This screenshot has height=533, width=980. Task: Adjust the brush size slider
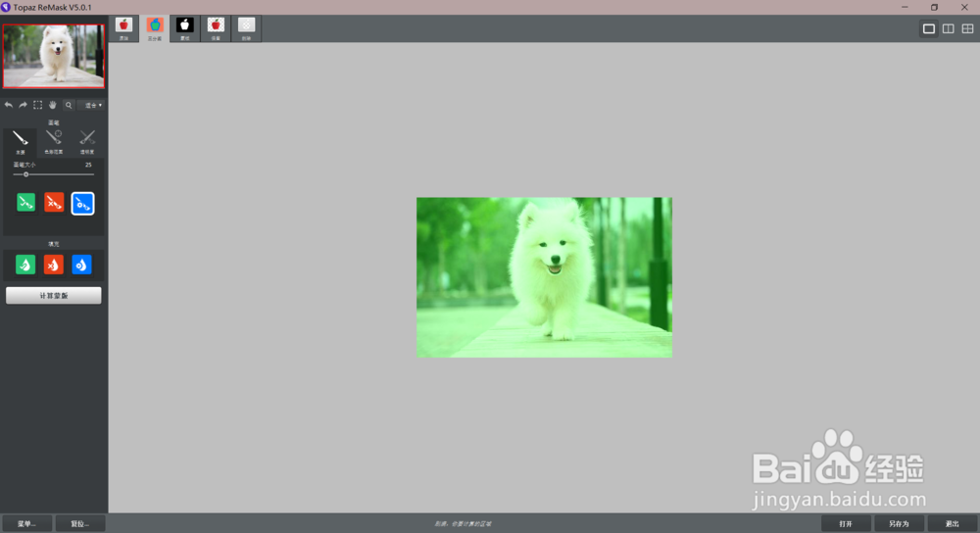coord(53,174)
